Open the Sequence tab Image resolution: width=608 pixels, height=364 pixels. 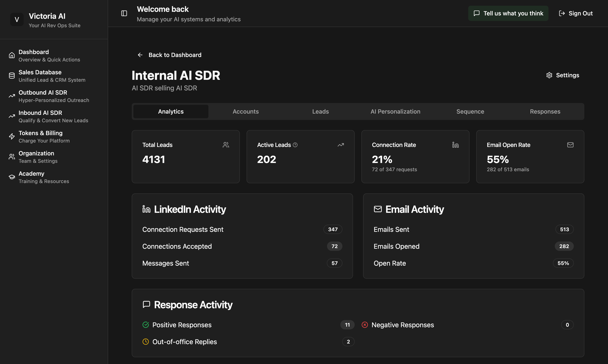[x=470, y=112]
